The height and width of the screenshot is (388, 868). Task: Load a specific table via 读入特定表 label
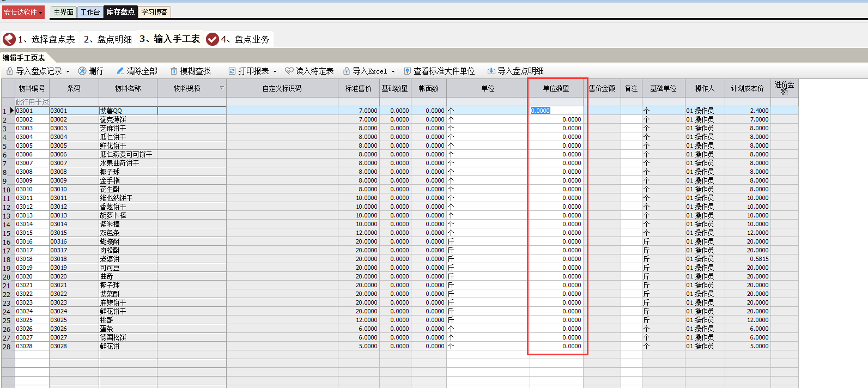click(315, 71)
